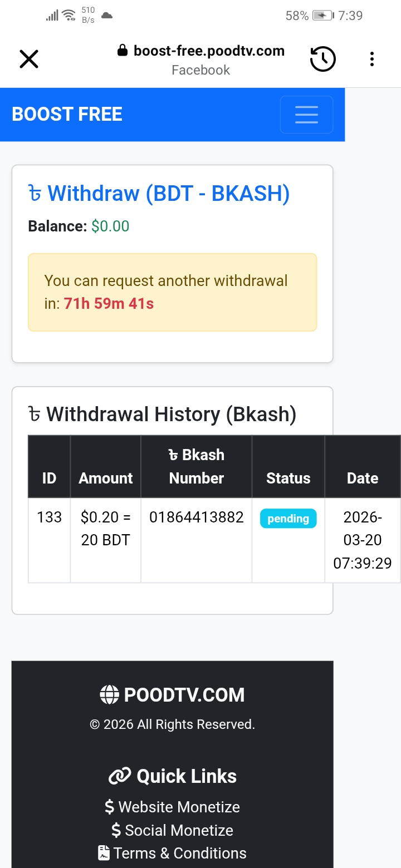
Task: Tap the Taka icon in Withdraw heading
Action: tap(35, 195)
